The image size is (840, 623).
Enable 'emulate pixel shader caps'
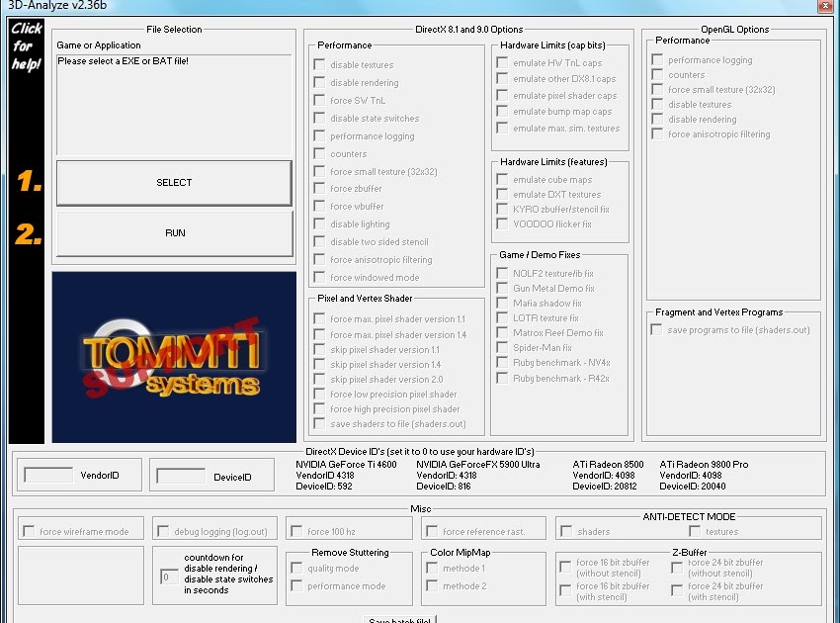coord(502,95)
